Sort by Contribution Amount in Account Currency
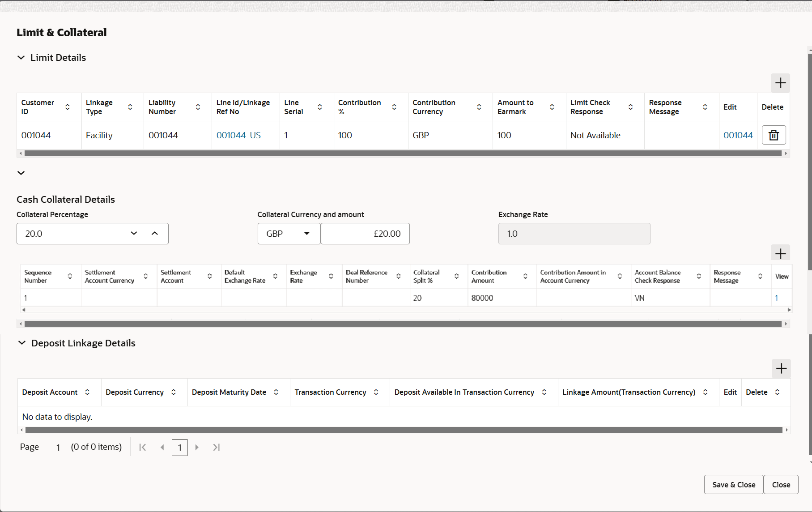 620,276
